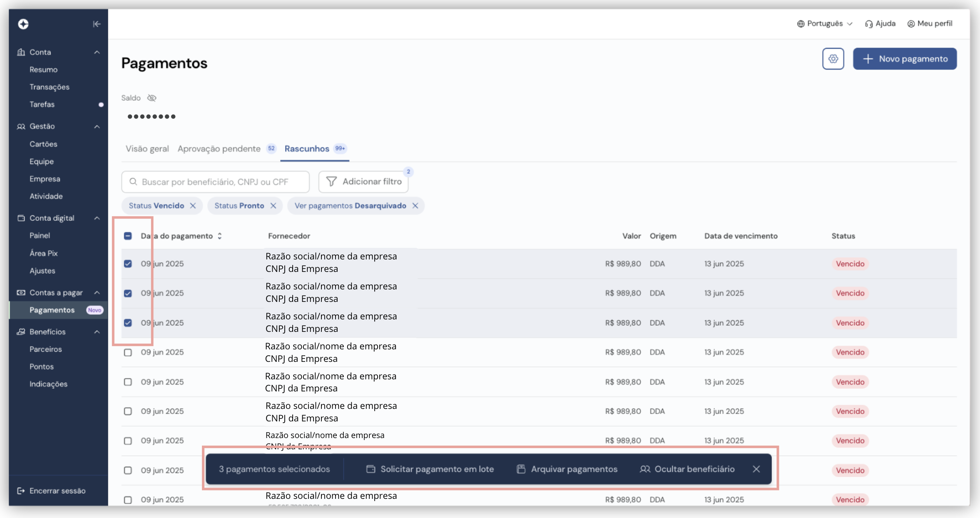980x518 pixels.
Task: Uncheck the second payment row checkbox
Action: click(x=128, y=293)
